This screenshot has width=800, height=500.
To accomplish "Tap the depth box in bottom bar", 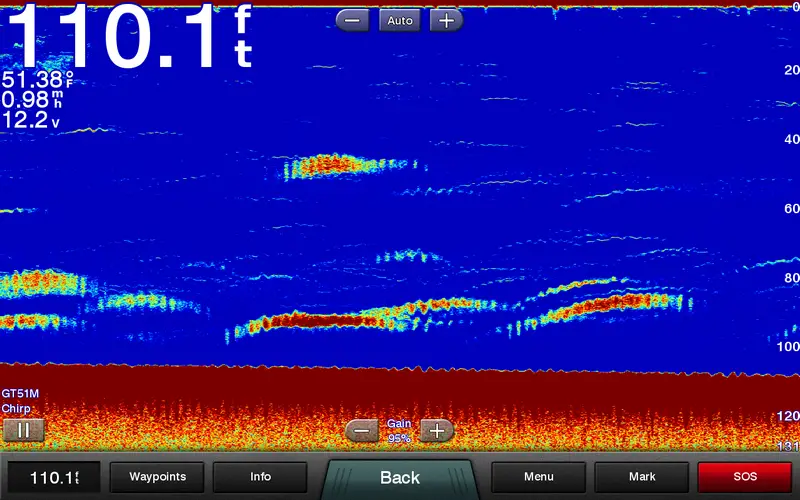I will [x=53, y=477].
